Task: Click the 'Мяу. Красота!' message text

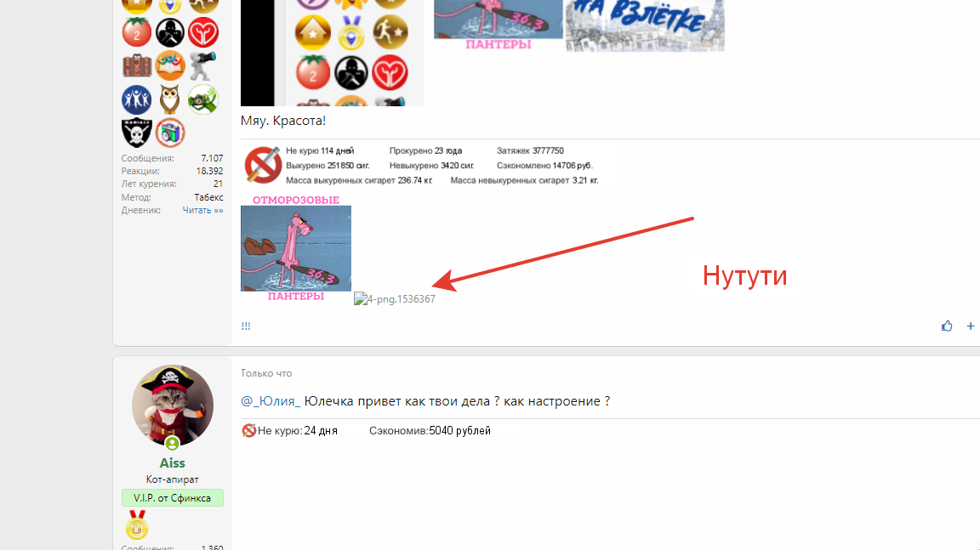Action: point(283,121)
